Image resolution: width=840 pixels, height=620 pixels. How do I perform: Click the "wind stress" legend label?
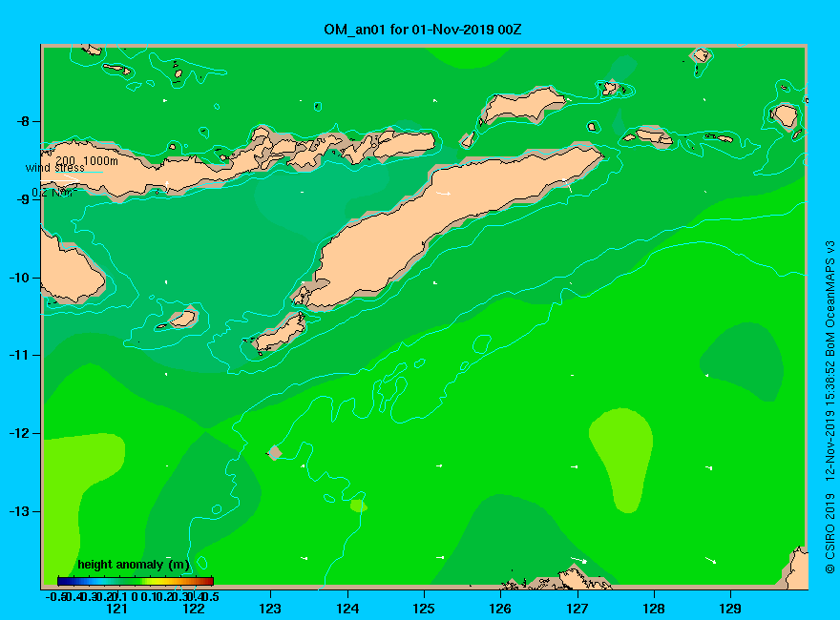click(55, 168)
